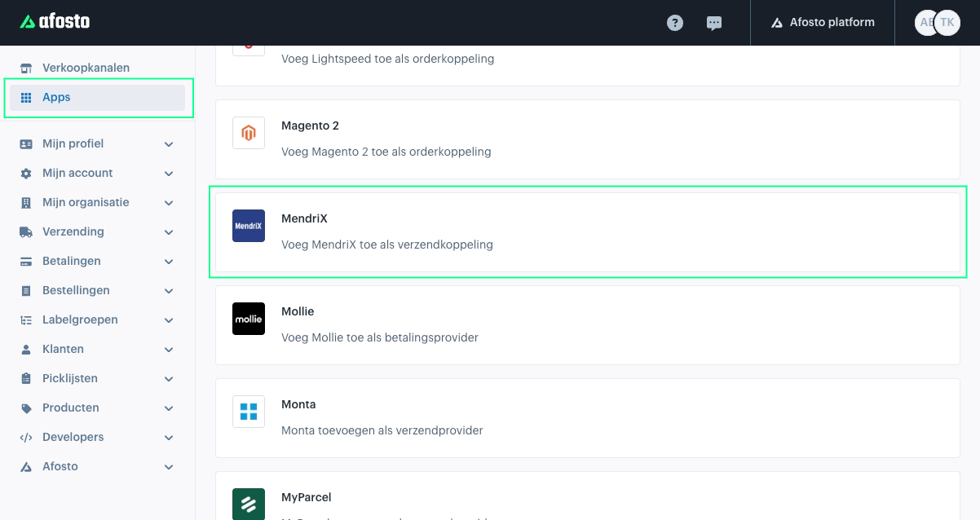Click the Mijn profiel card icon
The width and height of the screenshot is (980, 520).
pyautogui.click(x=26, y=143)
